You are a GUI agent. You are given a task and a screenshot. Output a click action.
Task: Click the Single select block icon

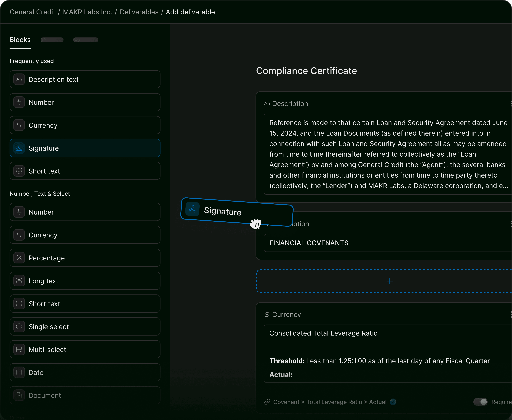pos(19,327)
